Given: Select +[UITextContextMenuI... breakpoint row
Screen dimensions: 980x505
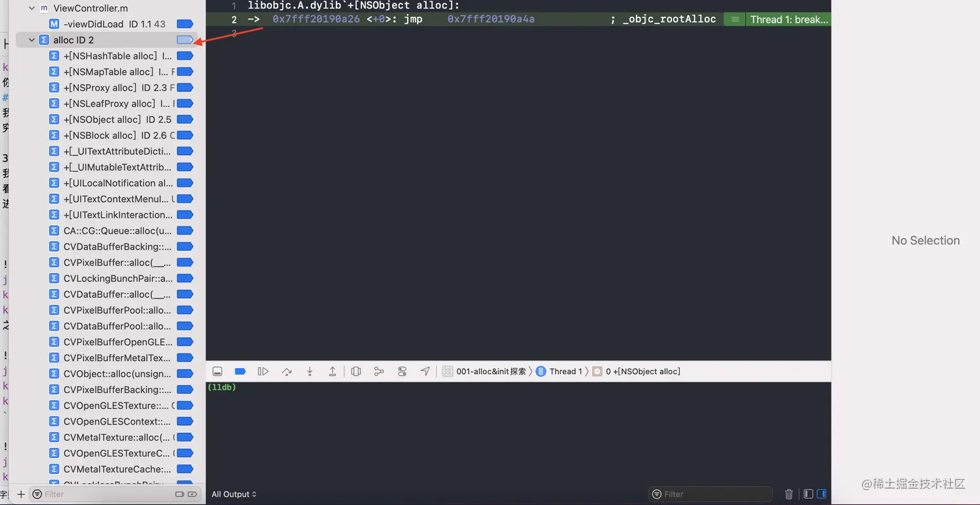Looking at the screenshot, I should [x=107, y=199].
